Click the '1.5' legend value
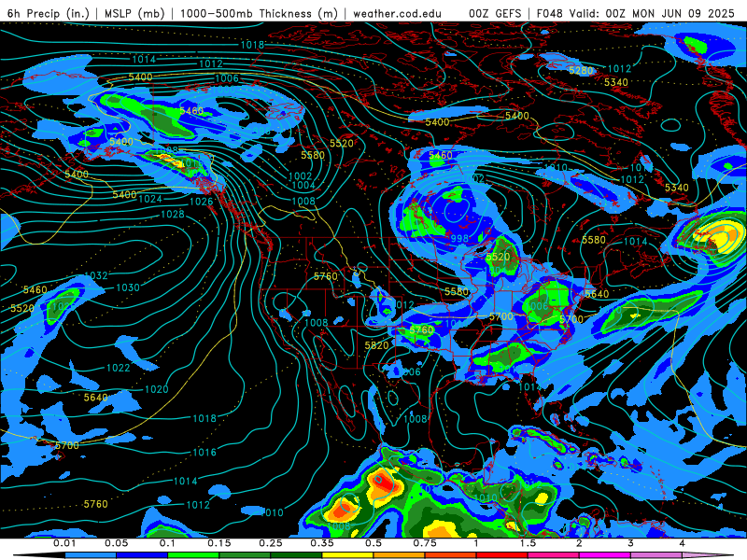747x560 pixels. [528, 543]
